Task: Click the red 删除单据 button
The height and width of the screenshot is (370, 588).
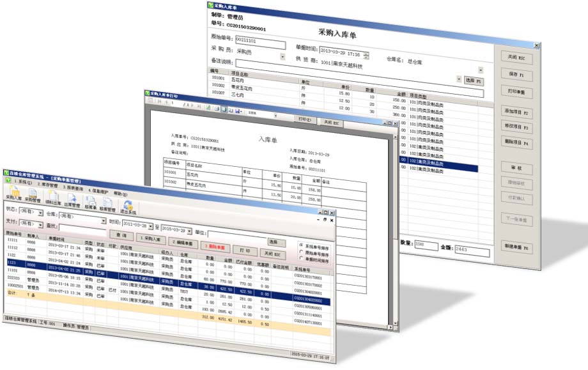Action: [216, 247]
